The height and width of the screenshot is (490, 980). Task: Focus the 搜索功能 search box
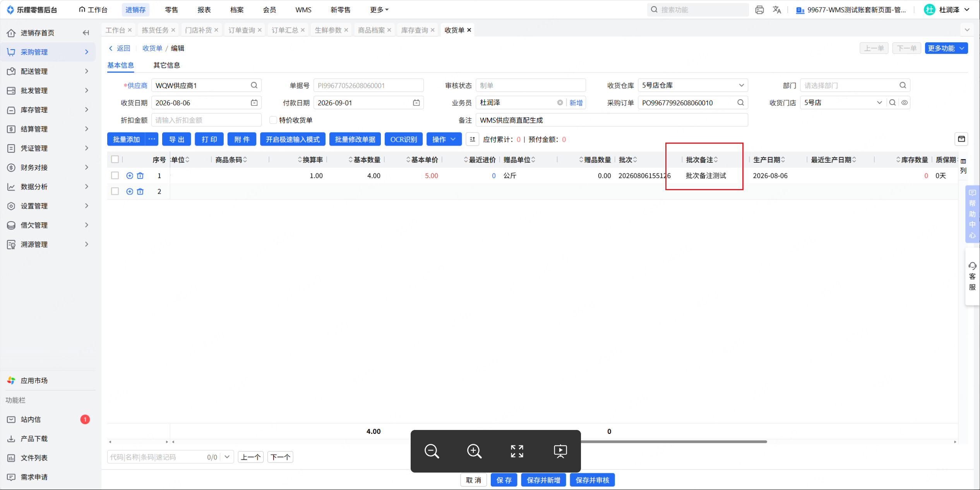(x=698, y=10)
